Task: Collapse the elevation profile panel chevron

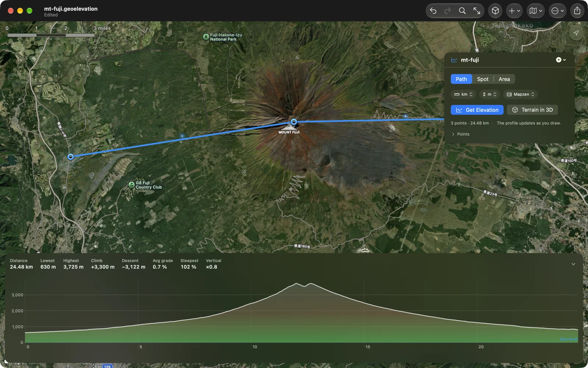Action: pyautogui.click(x=573, y=264)
